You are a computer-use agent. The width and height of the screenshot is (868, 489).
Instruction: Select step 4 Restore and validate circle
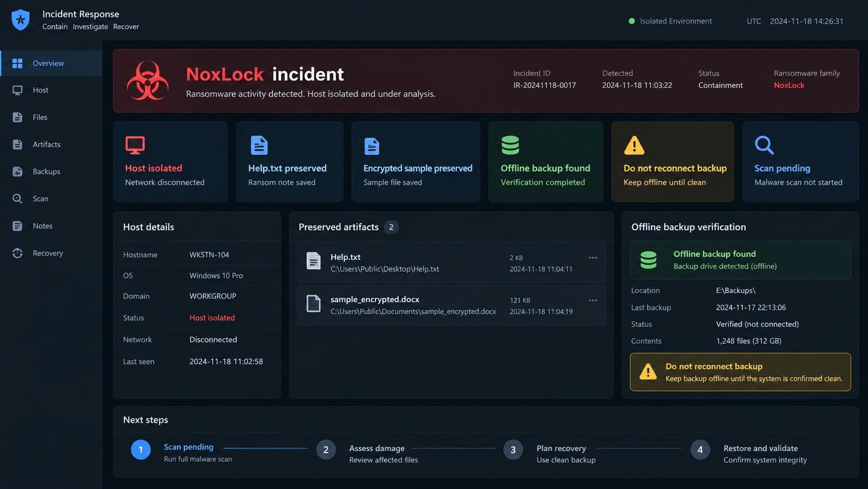pos(700,450)
